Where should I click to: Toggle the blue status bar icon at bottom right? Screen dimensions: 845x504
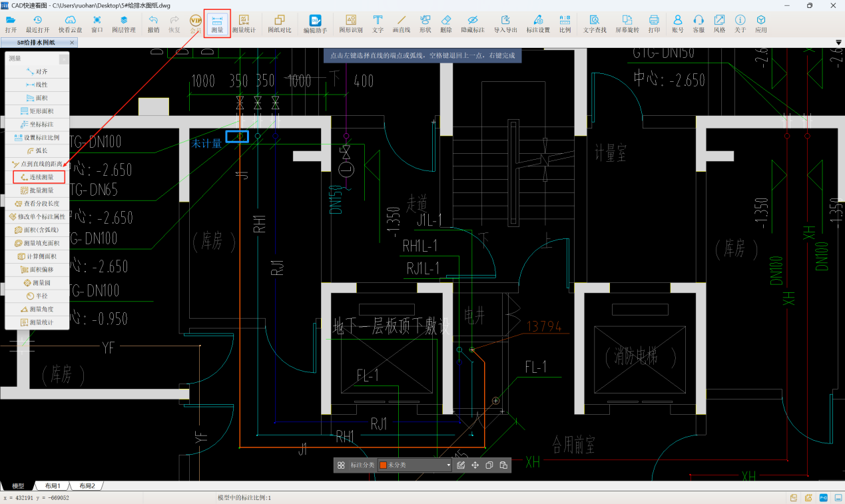pos(823,497)
